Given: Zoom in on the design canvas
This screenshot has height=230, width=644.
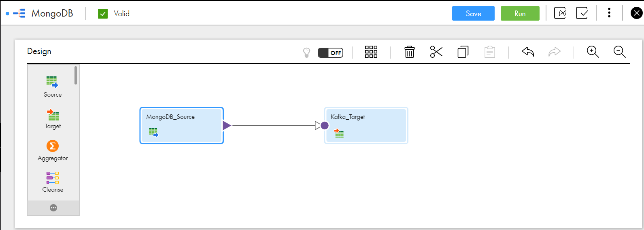Looking at the screenshot, I should (593, 52).
